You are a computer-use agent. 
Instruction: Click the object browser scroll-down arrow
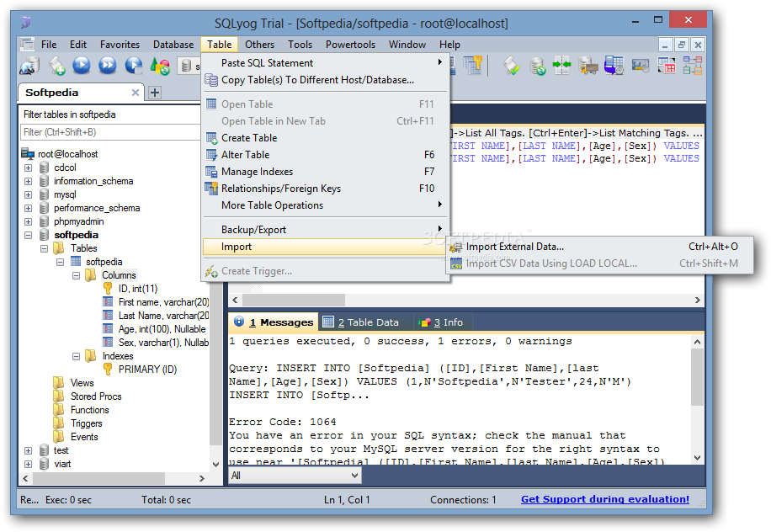pos(215,464)
